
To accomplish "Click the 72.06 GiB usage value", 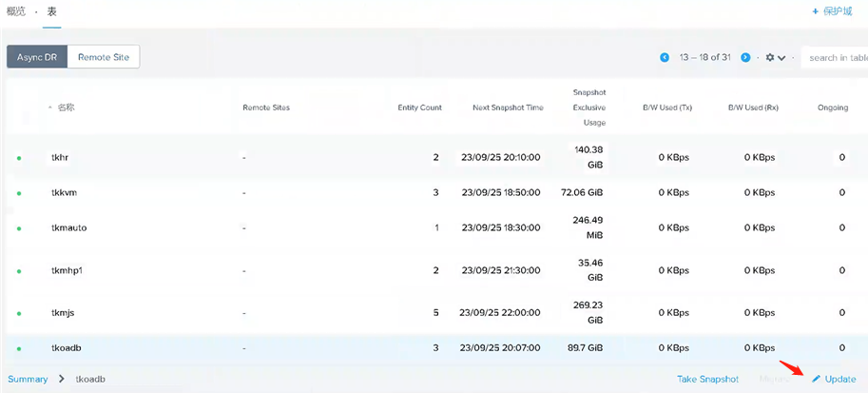I will pos(582,192).
